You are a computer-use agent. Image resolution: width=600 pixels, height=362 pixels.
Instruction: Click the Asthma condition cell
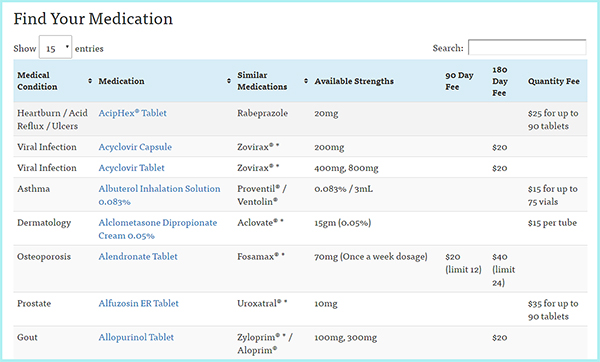pos(33,188)
